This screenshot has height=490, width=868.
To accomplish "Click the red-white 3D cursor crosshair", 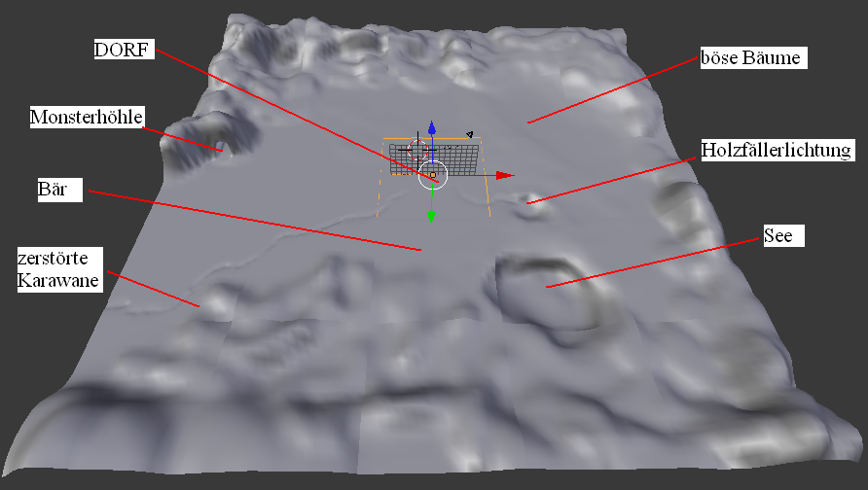I will (x=417, y=152).
